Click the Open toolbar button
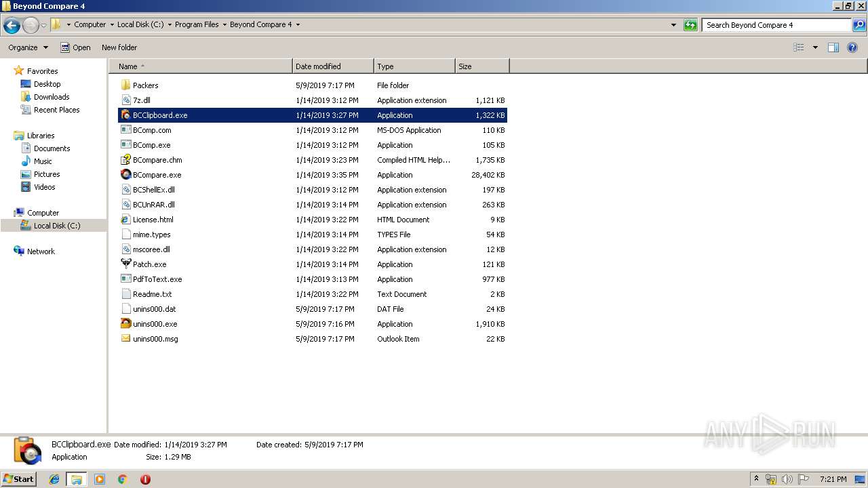Screen dimensions: 868x488 [x=75, y=47]
